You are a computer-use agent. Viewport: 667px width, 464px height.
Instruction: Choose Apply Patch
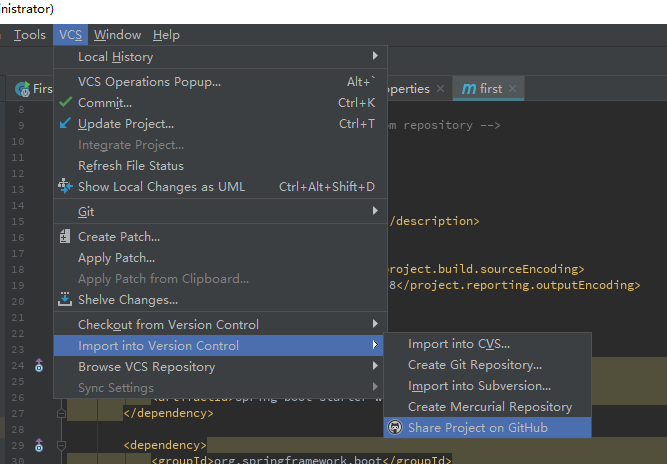(220, 258)
